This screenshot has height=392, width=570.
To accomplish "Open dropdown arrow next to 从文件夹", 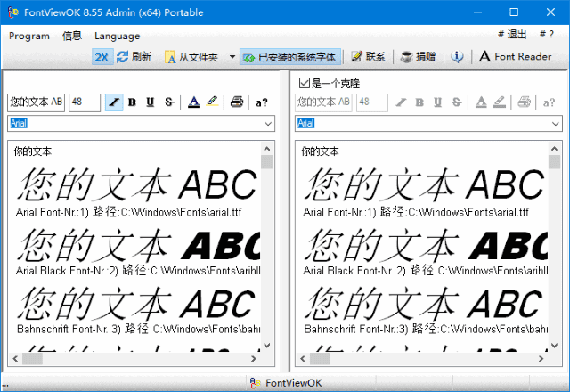I will [232, 57].
